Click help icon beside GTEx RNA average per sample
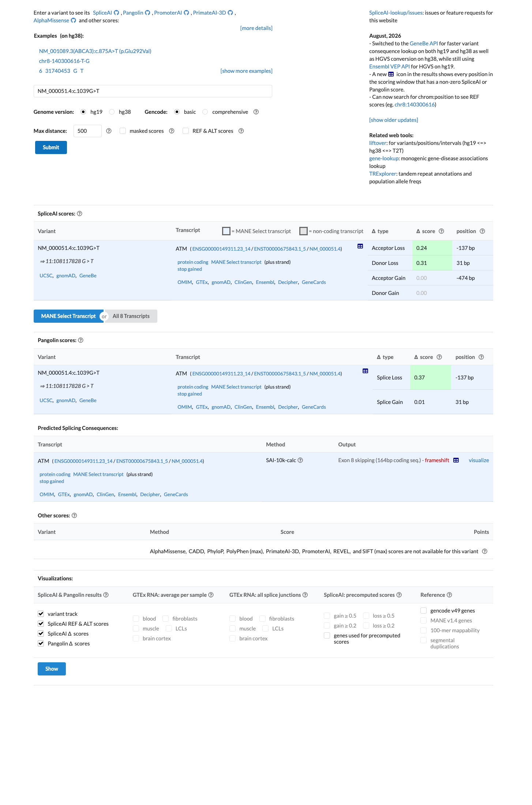532x805 pixels. pos(211,595)
